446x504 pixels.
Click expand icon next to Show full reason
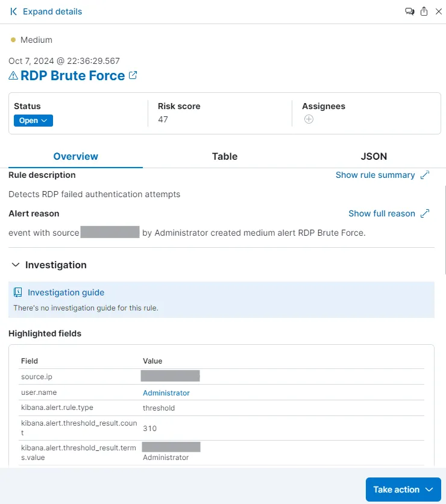click(425, 213)
